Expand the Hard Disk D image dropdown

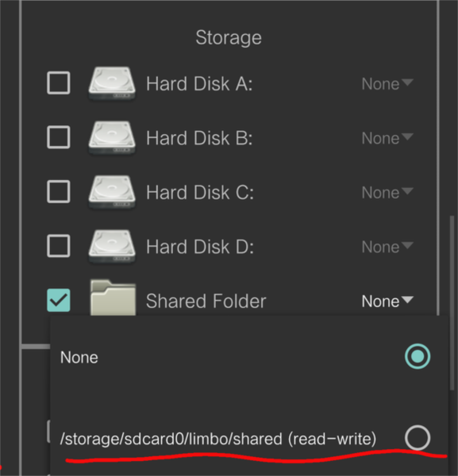click(387, 247)
